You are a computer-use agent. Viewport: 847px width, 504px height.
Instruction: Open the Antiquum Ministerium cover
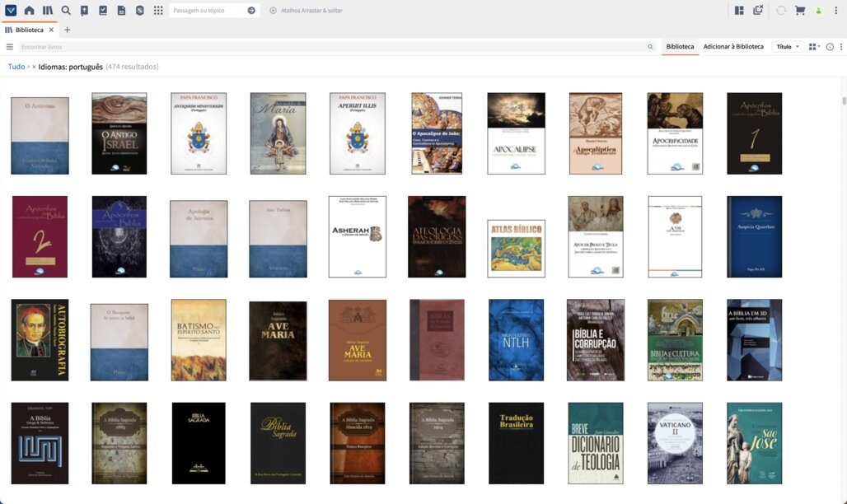point(199,133)
